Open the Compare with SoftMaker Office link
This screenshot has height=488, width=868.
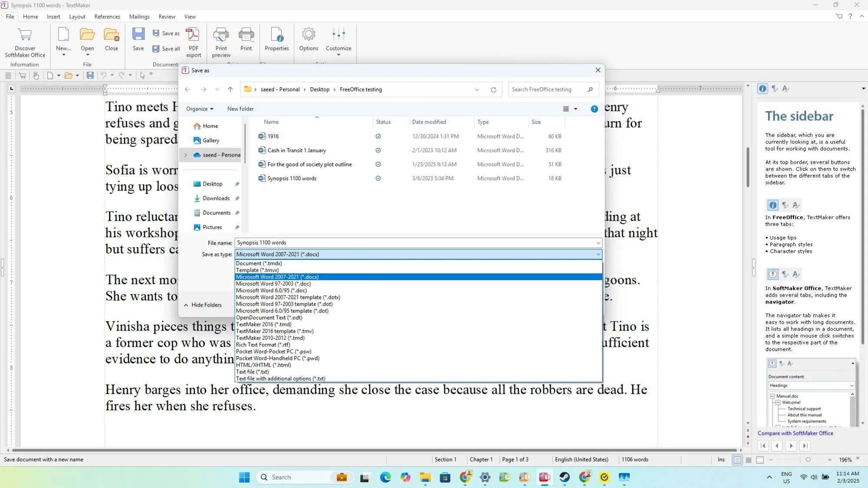795,433
